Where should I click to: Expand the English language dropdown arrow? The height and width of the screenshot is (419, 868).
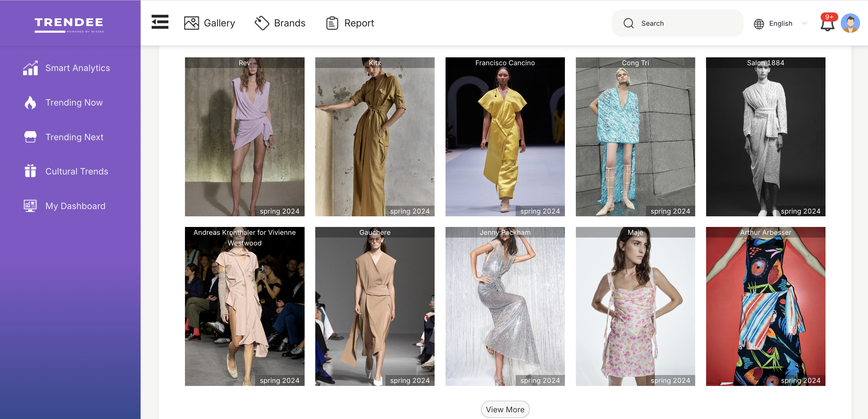[805, 23]
